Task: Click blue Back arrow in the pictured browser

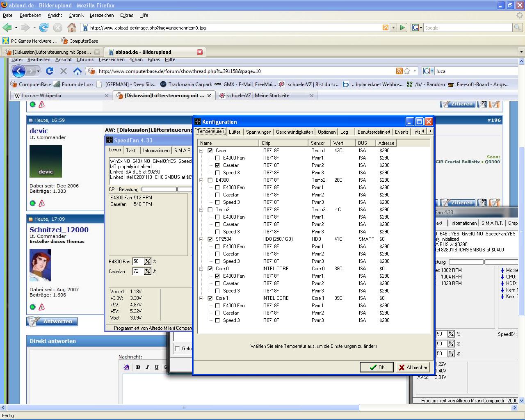Action: pyautogui.click(x=18, y=71)
